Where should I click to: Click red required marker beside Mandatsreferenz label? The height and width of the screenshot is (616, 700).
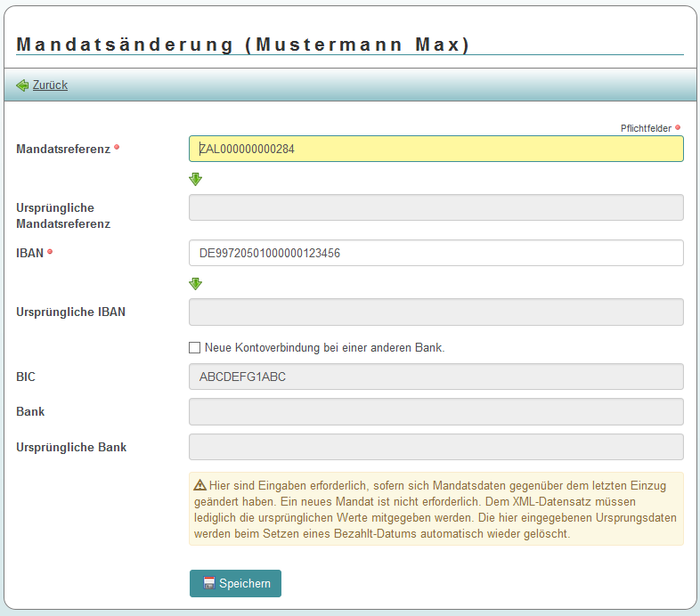point(117,147)
